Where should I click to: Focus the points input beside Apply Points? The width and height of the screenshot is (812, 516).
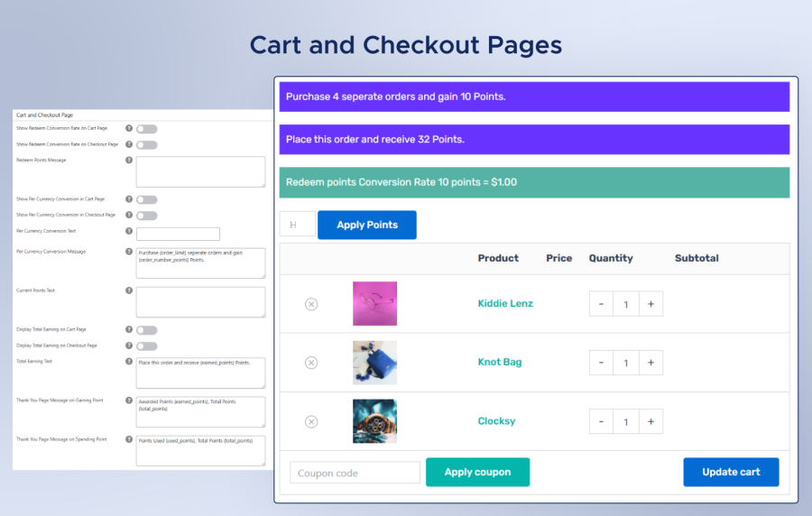298,224
